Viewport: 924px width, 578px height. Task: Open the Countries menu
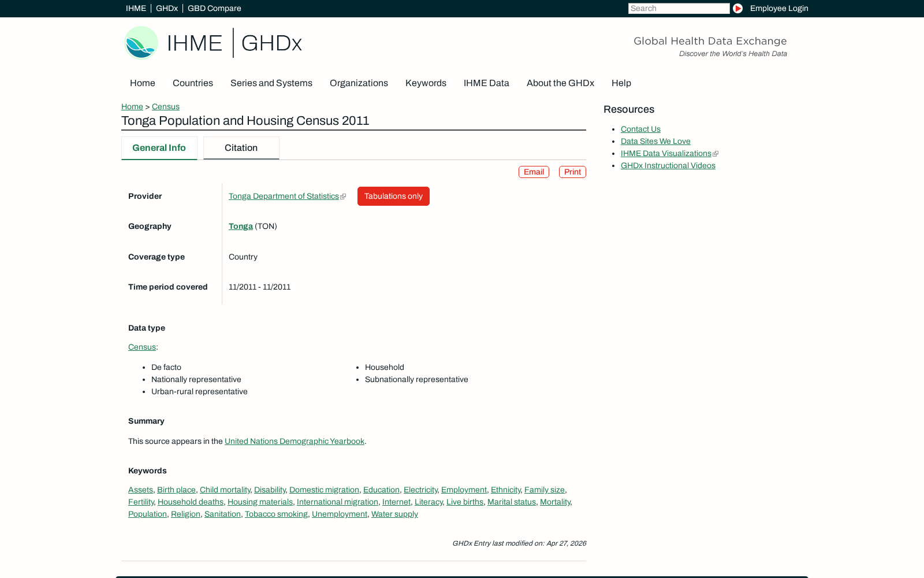pyautogui.click(x=193, y=83)
